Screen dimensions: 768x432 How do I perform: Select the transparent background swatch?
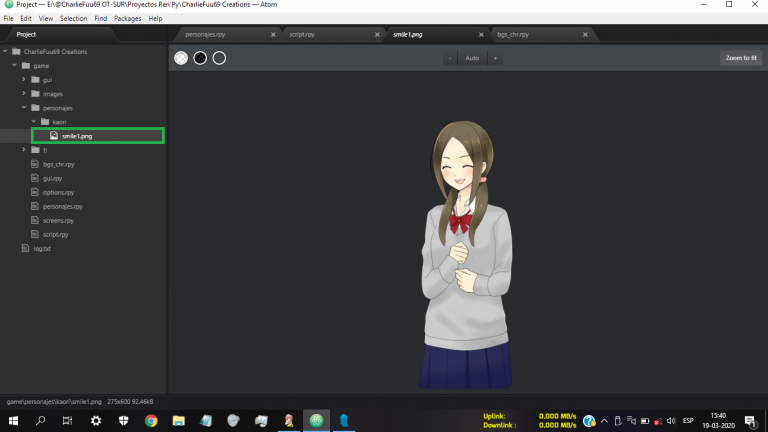click(x=219, y=58)
